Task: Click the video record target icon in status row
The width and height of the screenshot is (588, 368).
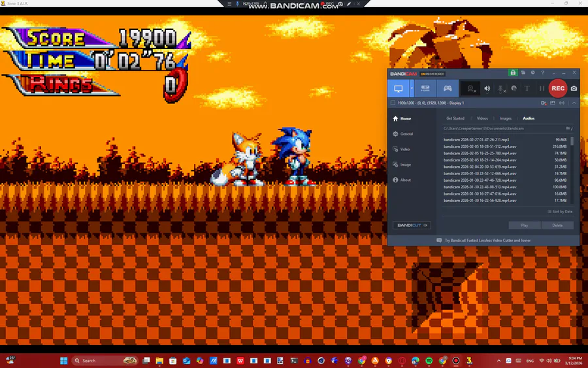Action: pyautogui.click(x=544, y=103)
